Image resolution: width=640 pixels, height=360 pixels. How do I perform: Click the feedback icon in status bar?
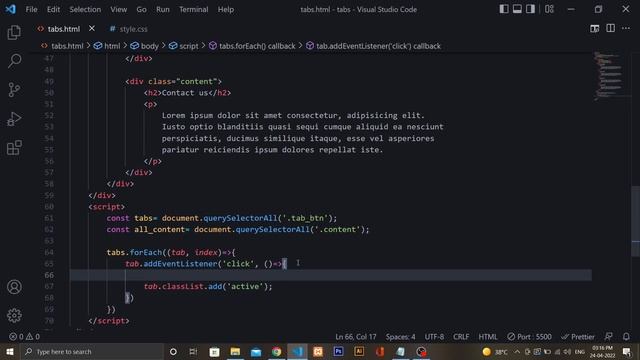click(x=608, y=337)
